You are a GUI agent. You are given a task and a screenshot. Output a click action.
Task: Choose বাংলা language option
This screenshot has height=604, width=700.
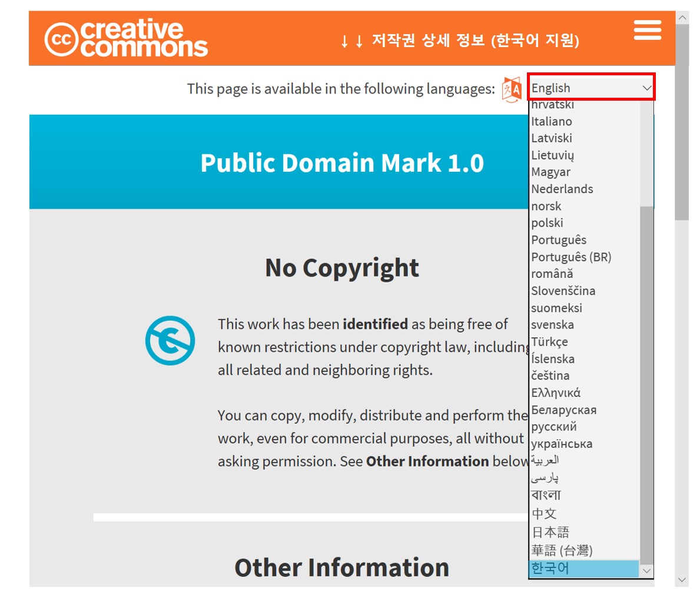point(584,496)
